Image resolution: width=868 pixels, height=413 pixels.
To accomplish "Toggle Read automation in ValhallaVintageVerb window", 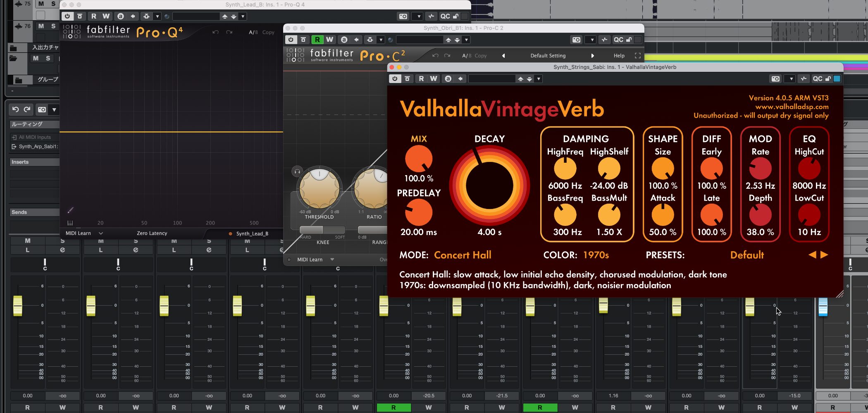I will click(421, 78).
